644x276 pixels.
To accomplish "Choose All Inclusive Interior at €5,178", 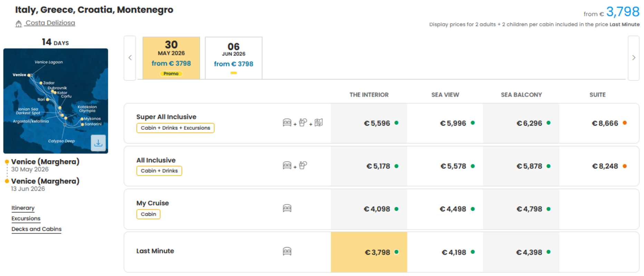I will [369, 166].
